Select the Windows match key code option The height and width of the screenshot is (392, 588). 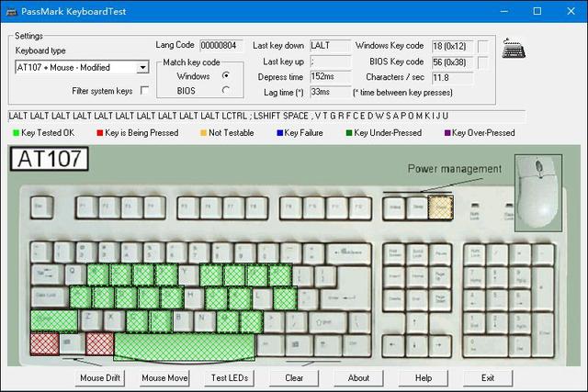(225, 75)
